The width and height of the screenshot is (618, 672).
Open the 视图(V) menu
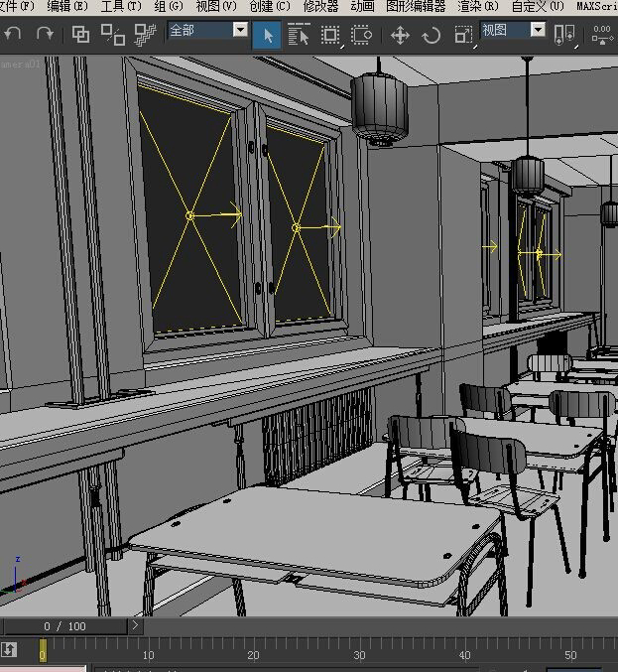[216, 6]
